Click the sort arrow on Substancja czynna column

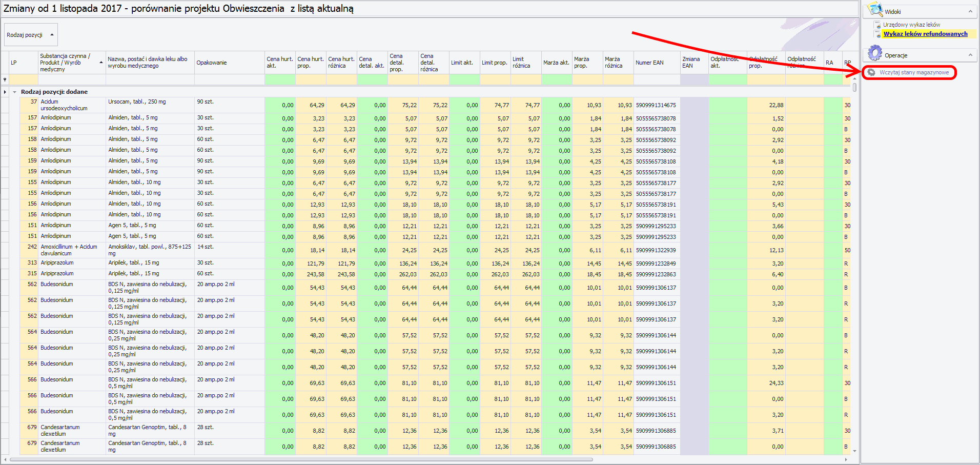(x=101, y=63)
